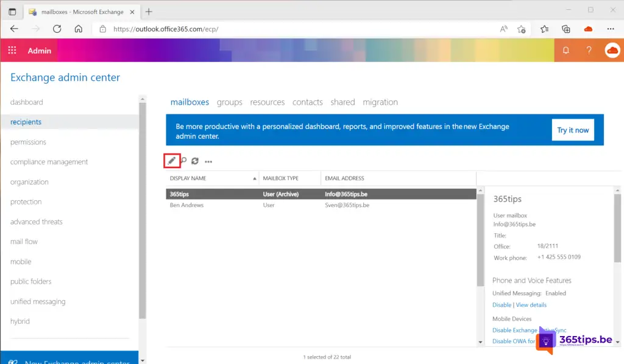The height and width of the screenshot is (364, 624).
Task: Switch to the shared tab
Action: tap(342, 102)
